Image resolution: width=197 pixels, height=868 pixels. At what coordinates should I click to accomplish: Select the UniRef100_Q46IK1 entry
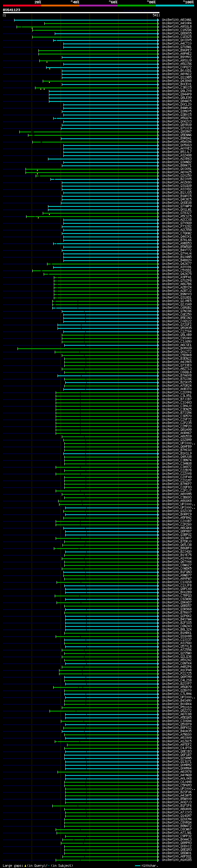(177, 236)
